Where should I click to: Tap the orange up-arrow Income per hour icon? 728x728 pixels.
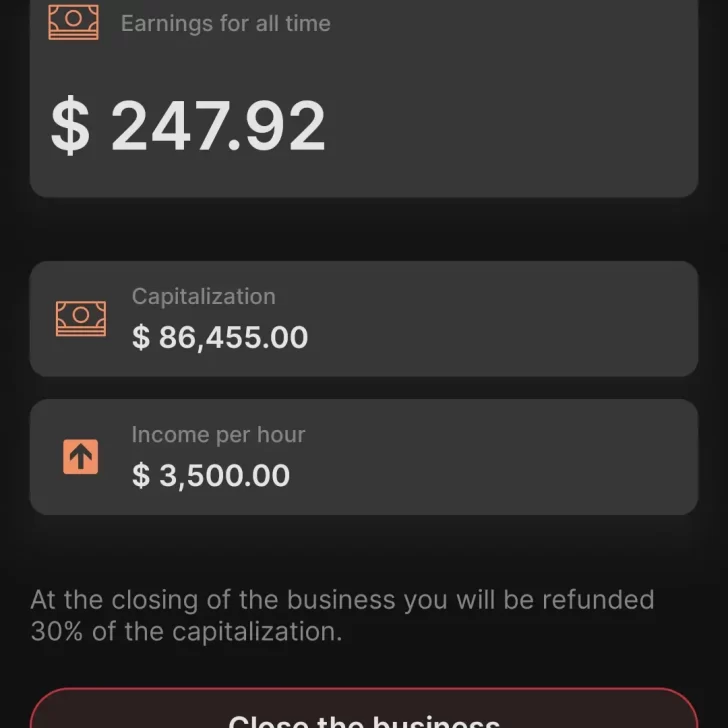coord(81,457)
